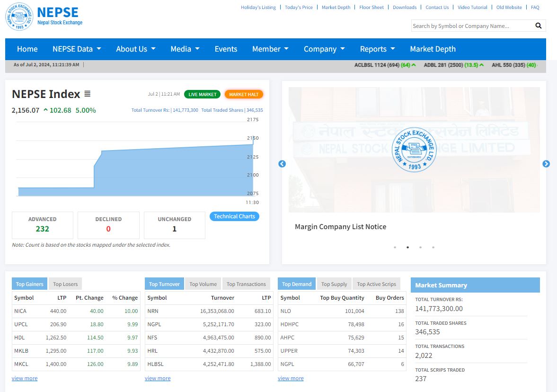
Task: Open the FAQ link
Action: pos(535,7)
